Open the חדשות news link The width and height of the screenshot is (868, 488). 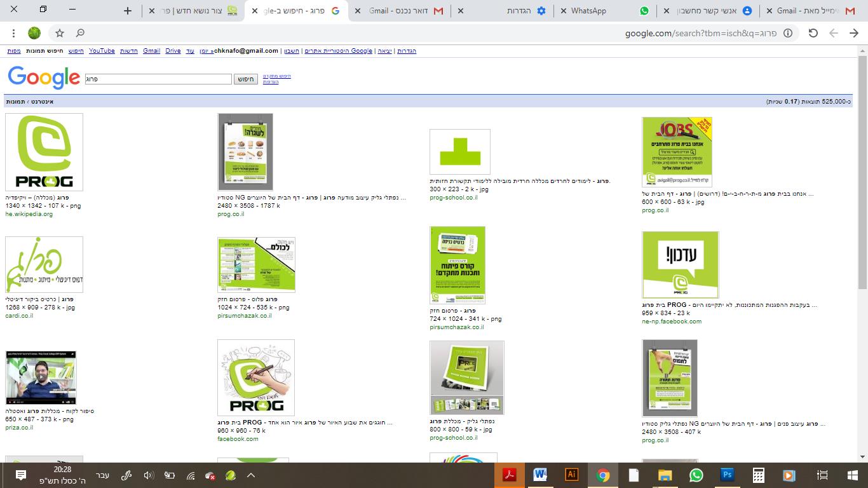tap(129, 51)
